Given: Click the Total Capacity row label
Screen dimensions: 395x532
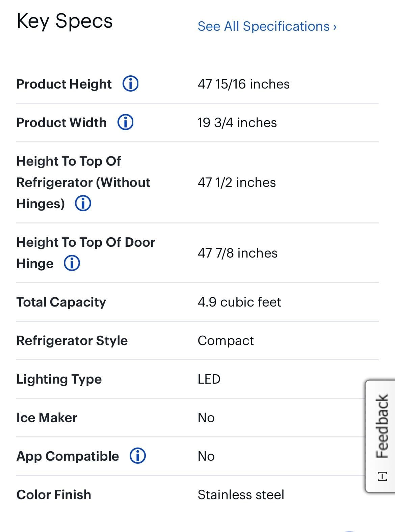Looking at the screenshot, I should tap(61, 302).
